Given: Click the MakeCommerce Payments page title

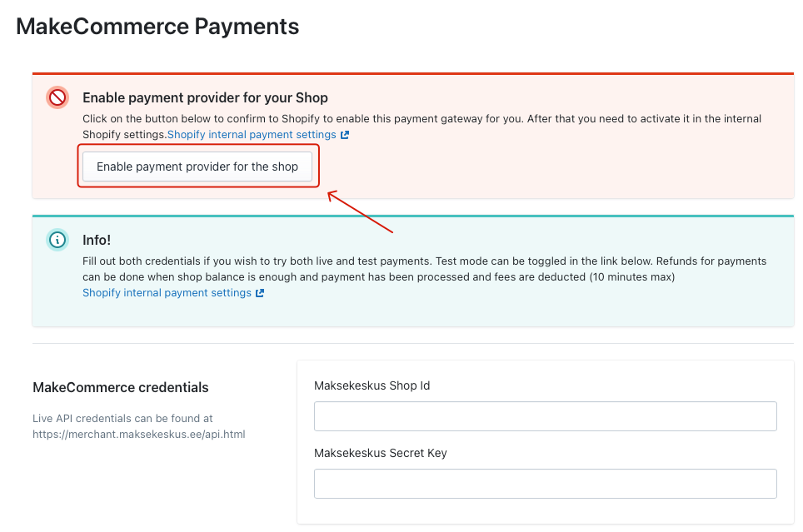Looking at the screenshot, I should tap(157, 27).
